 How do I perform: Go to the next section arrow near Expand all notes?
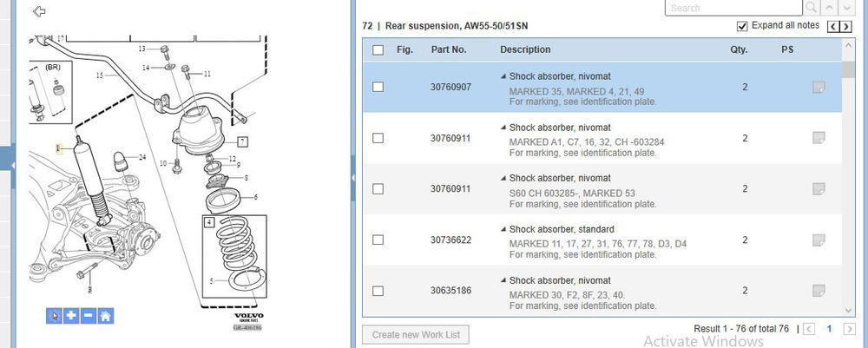tap(845, 27)
